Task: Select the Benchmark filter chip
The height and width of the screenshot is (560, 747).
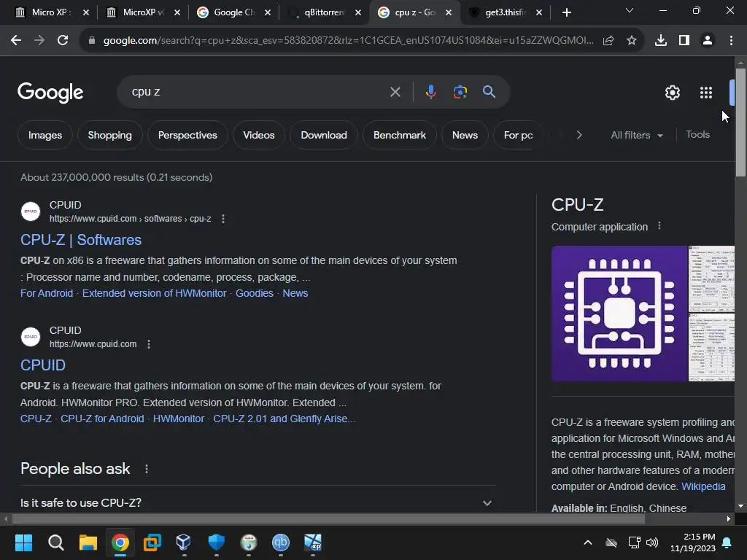Action: pyautogui.click(x=400, y=135)
